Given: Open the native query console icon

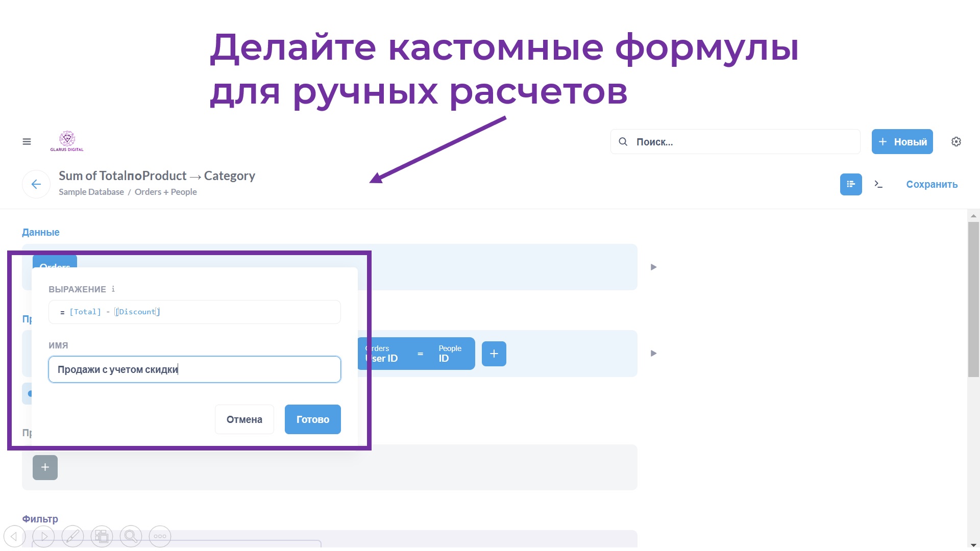Looking at the screenshot, I should [x=878, y=184].
